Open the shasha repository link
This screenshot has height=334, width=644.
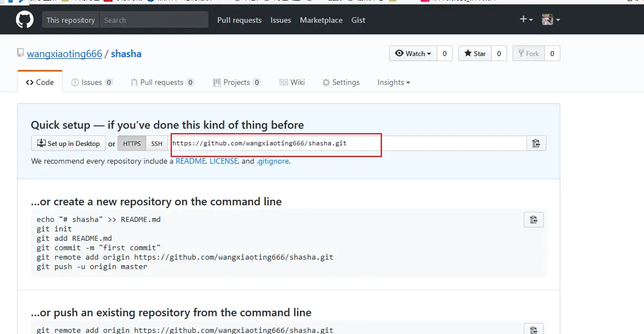(126, 54)
